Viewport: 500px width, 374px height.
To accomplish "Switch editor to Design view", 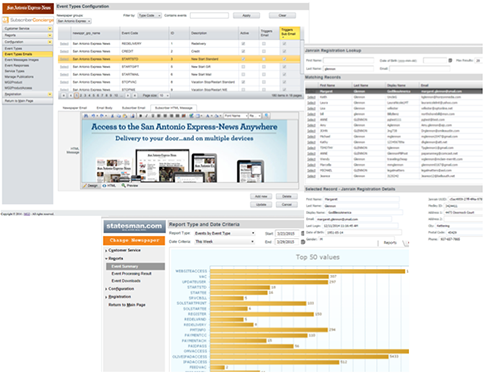I will click(90, 186).
